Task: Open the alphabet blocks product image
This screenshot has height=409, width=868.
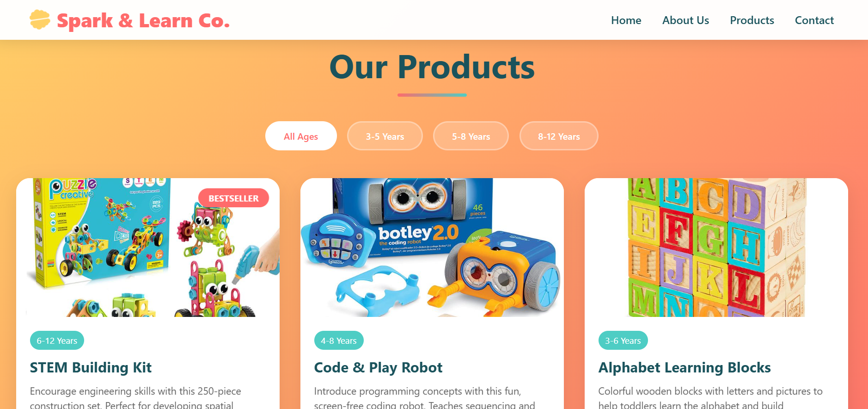Action: click(716, 248)
